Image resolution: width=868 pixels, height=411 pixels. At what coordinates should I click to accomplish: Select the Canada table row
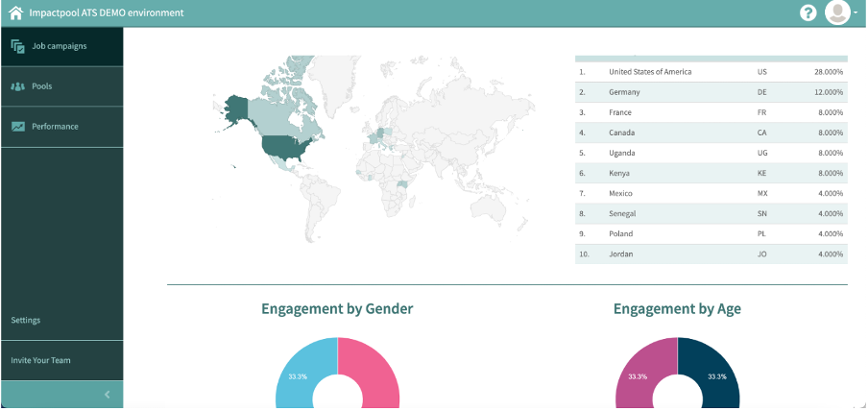711,133
